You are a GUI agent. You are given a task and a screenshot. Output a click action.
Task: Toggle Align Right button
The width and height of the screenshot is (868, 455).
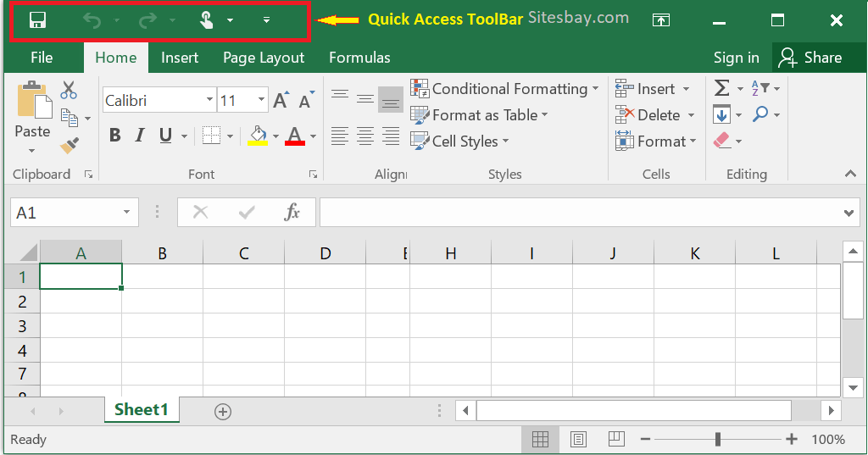[x=391, y=136]
